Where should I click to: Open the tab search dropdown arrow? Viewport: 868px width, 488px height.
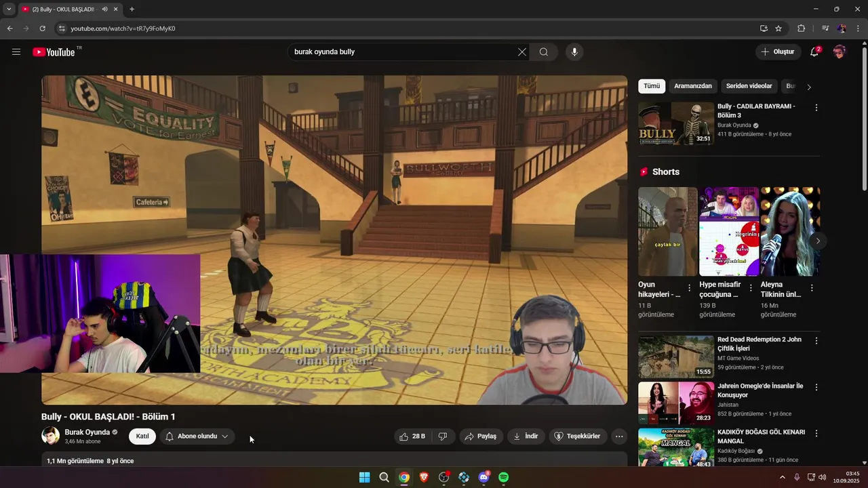click(x=9, y=9)
